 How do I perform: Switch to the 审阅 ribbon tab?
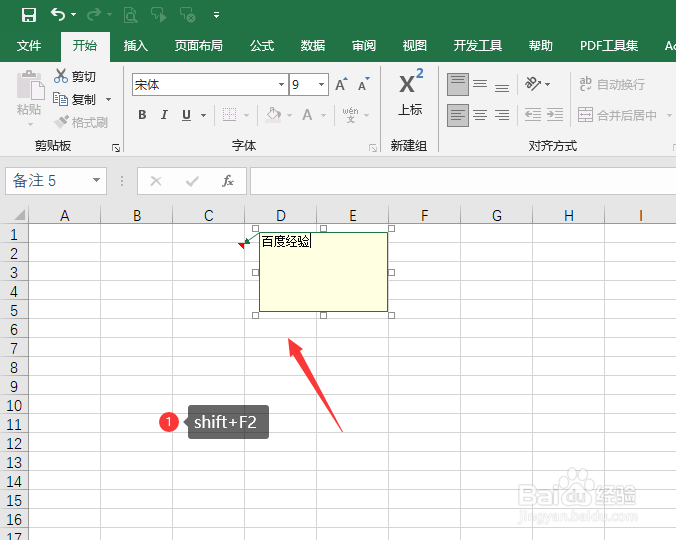364,46
